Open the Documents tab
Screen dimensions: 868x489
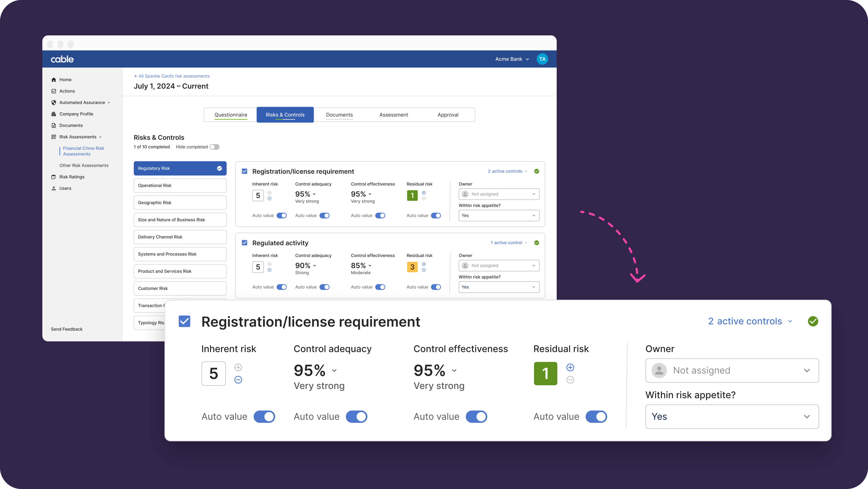[x=339, y=115]
